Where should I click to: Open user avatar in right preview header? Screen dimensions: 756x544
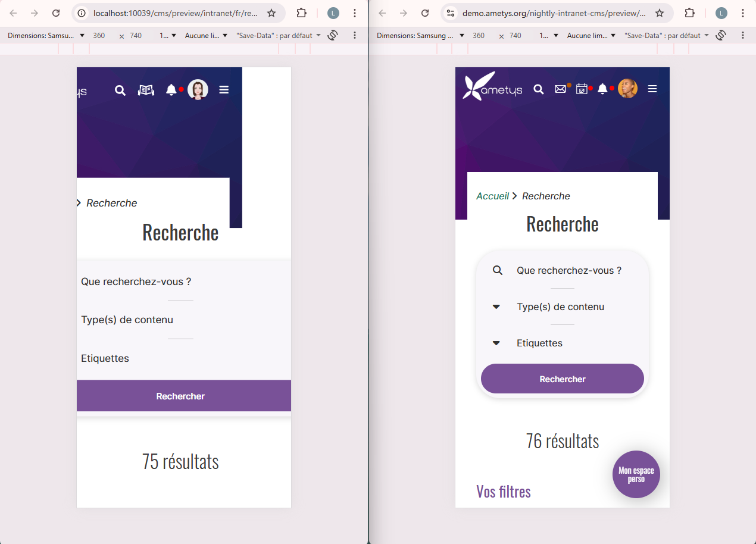627,89
